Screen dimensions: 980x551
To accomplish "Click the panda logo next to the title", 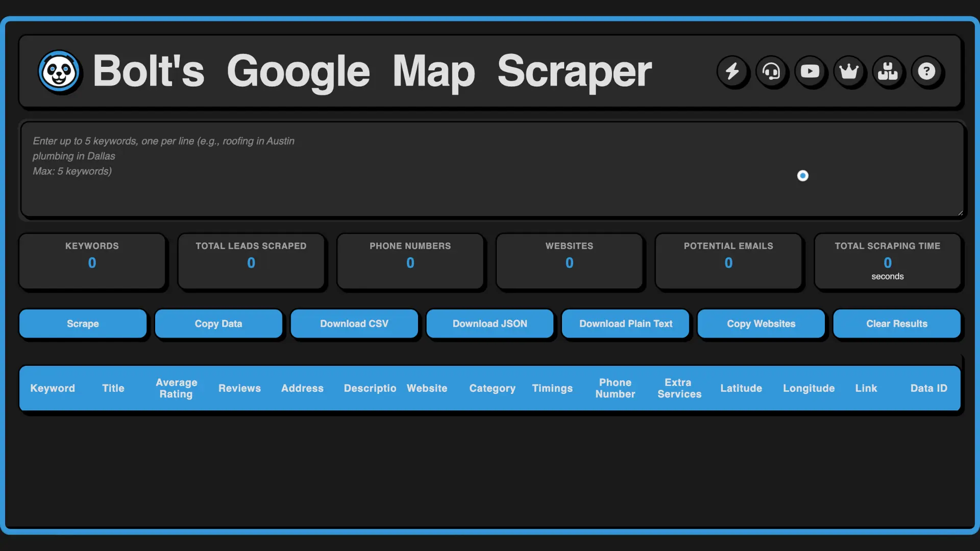I will click(x=59, y=71).
